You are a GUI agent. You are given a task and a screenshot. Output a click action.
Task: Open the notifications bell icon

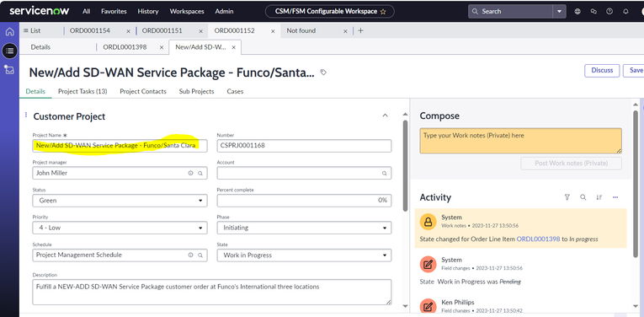click(625, 12)
